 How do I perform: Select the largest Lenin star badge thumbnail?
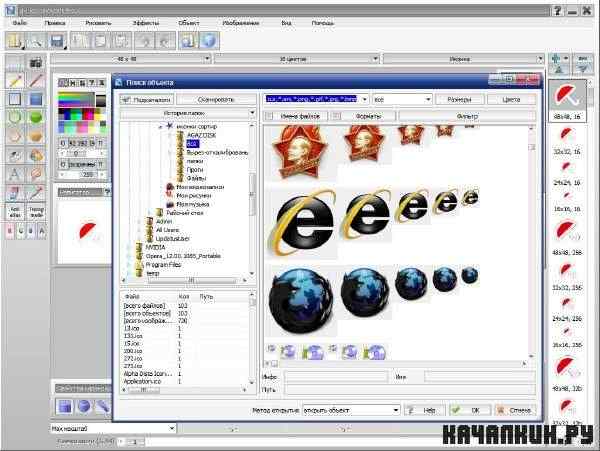pyautogui.click(x=301, y=152)
